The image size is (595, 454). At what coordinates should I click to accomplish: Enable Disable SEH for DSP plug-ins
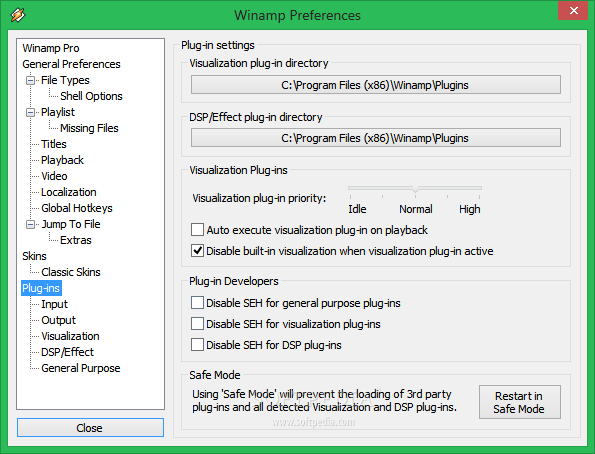click(x=197, y=344)
